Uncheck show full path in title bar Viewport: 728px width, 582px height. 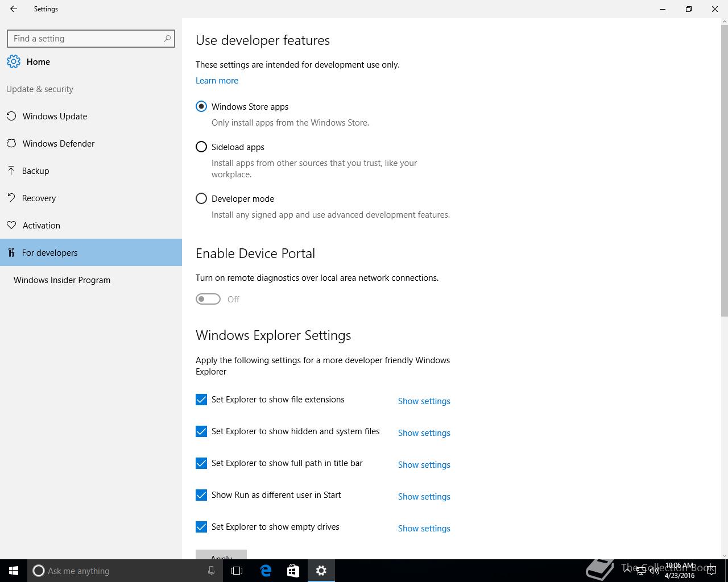point(201,463)
